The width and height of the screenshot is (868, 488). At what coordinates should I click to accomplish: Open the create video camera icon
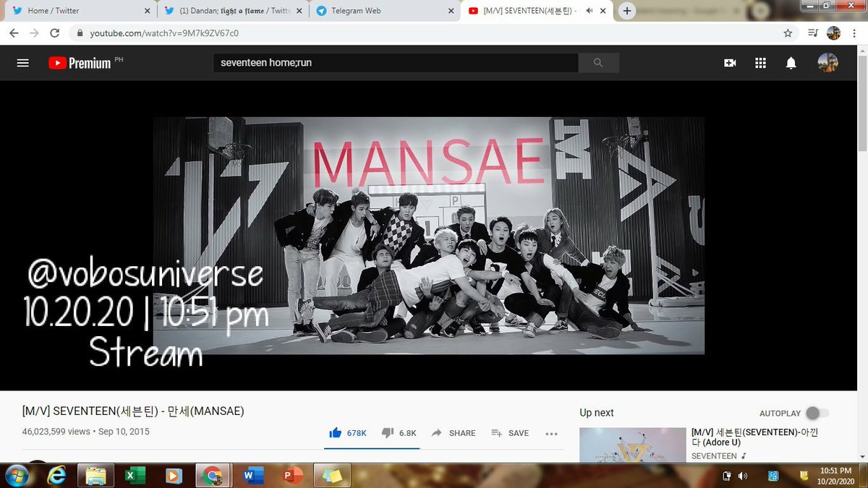coord(730,63)
